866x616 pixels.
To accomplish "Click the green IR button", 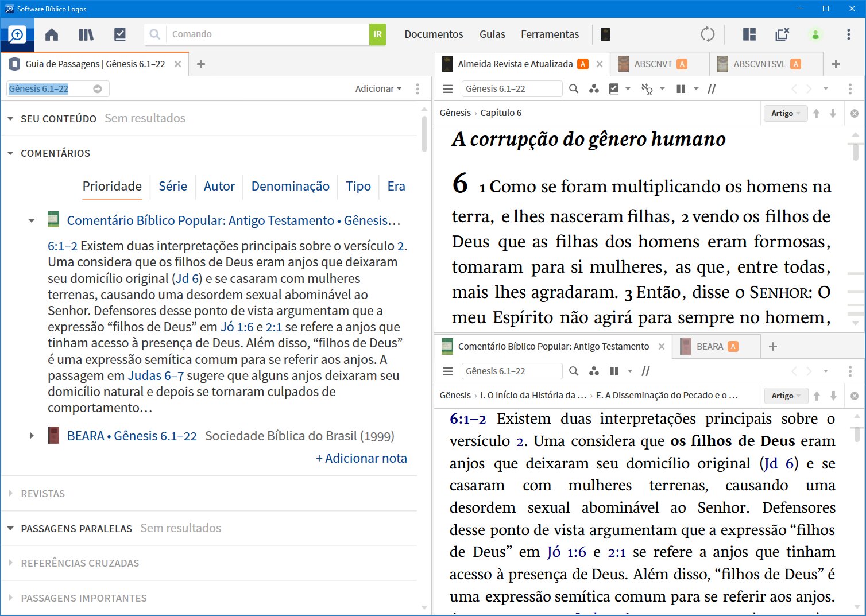I will click(x=377, y=34).
